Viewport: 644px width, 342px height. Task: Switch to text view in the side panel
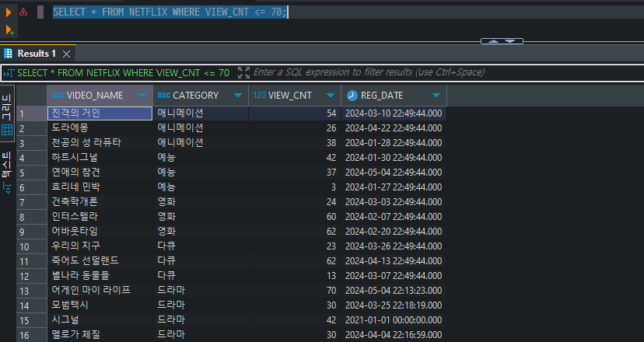pos(7,170)
